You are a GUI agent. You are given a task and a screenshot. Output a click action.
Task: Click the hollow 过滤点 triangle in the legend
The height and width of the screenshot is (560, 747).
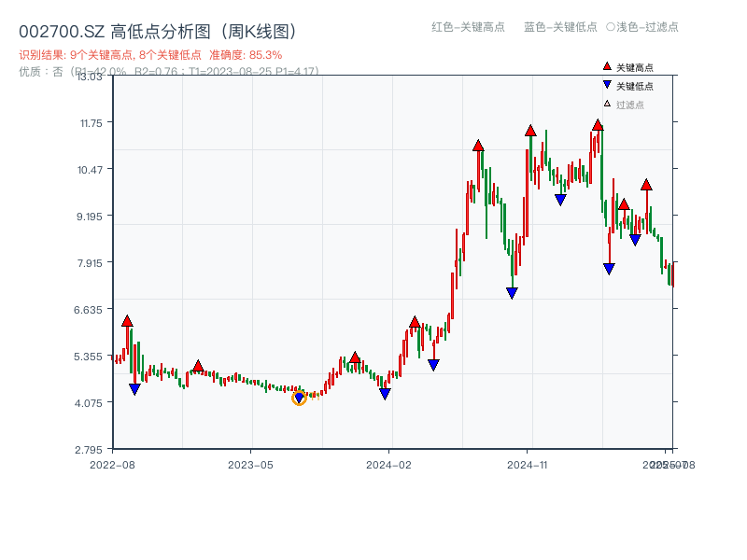607,104
